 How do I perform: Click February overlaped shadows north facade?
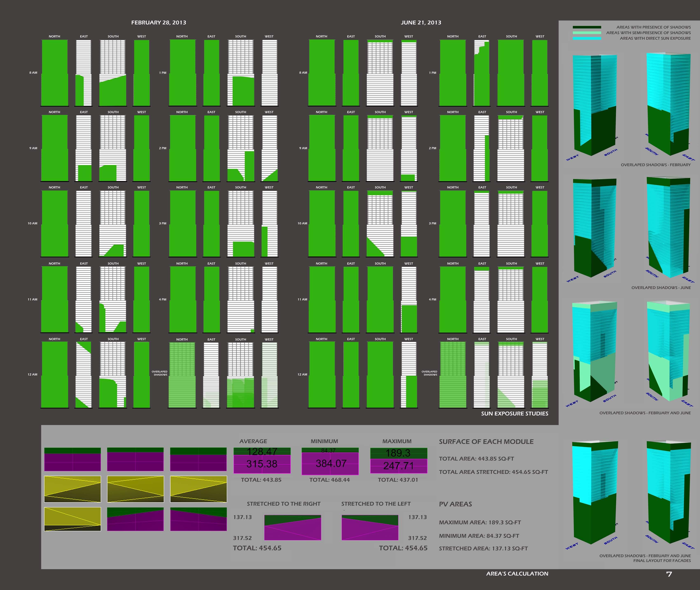coord(182,375)
